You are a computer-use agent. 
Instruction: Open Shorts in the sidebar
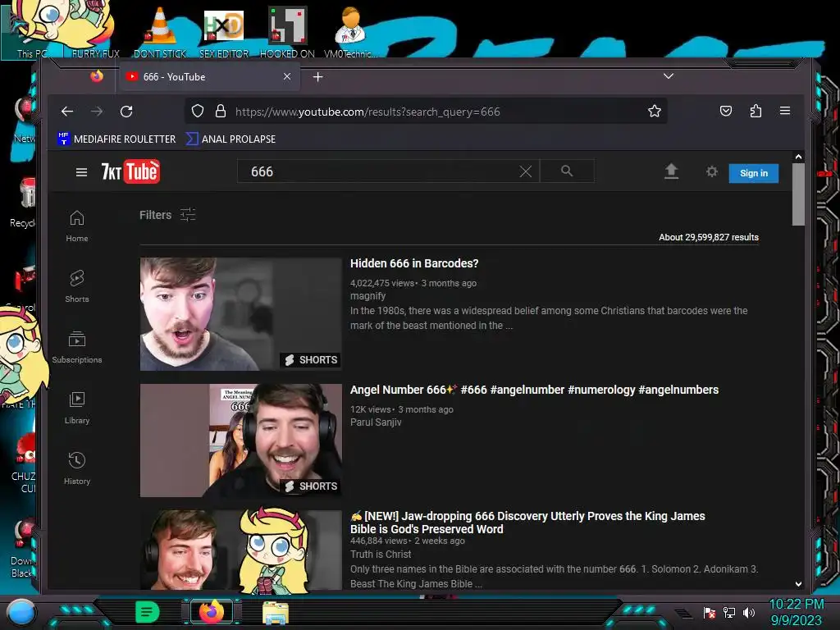[x=77, y=286]
